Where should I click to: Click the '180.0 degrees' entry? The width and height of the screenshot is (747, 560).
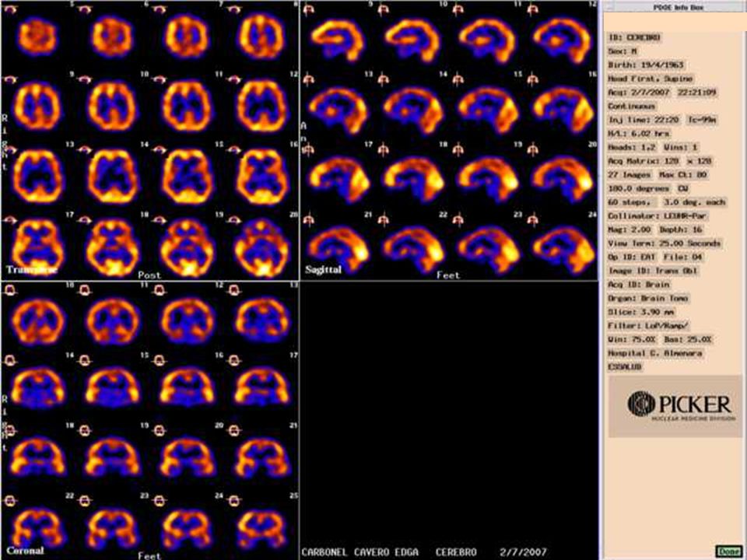pos(638,189)
